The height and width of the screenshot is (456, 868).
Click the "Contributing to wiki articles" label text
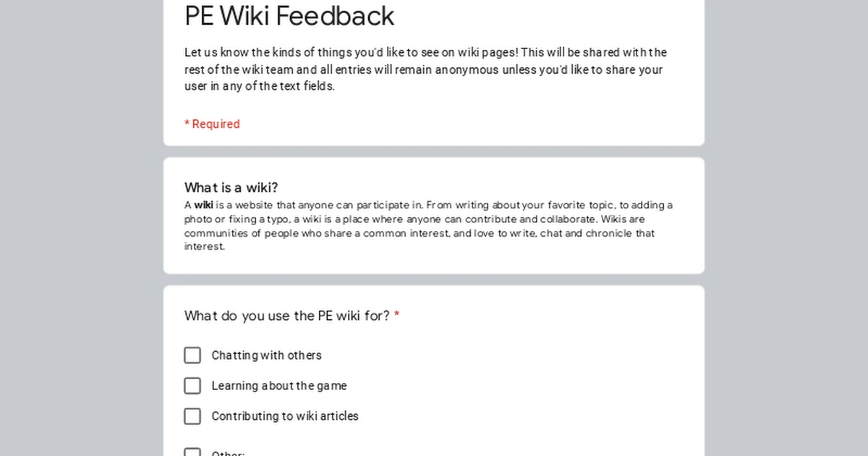pyautogui.click(x=285, y=416)
